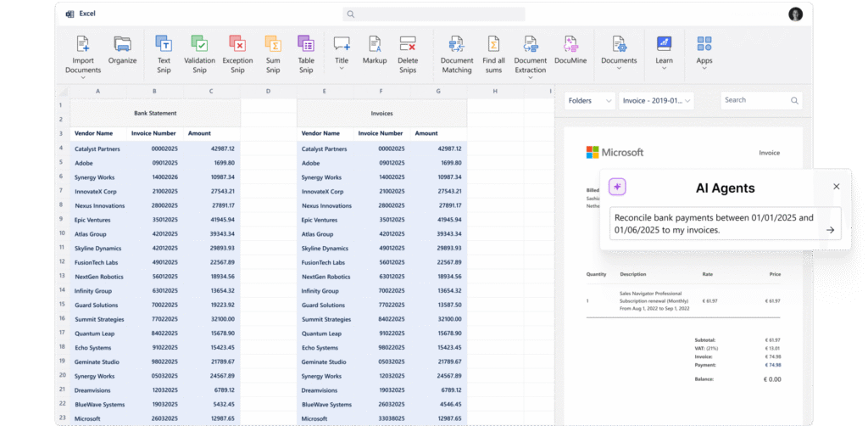Open the Apps grid icon
Image resolution: width=868 pixels, height=426 pixels.
point(704,44)
